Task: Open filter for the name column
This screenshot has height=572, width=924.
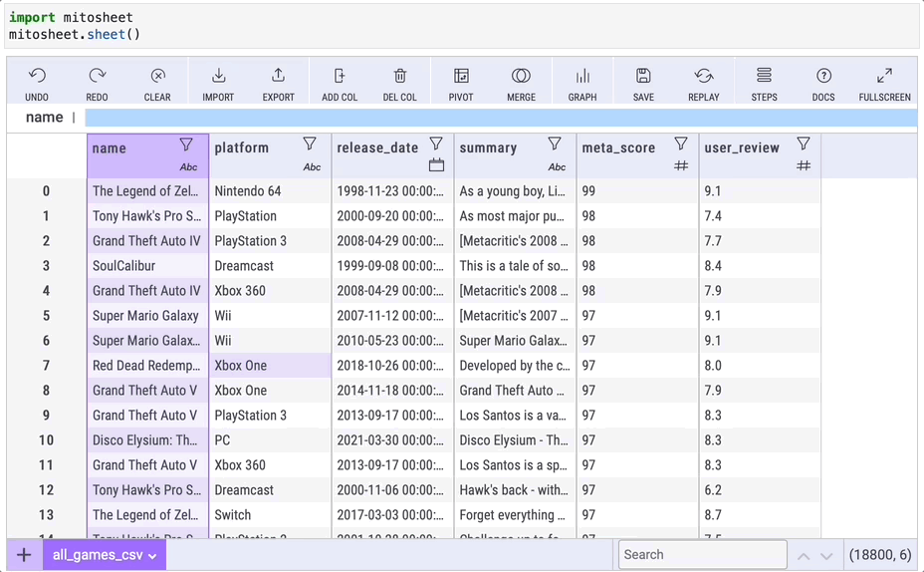Action: click(186, 144)
